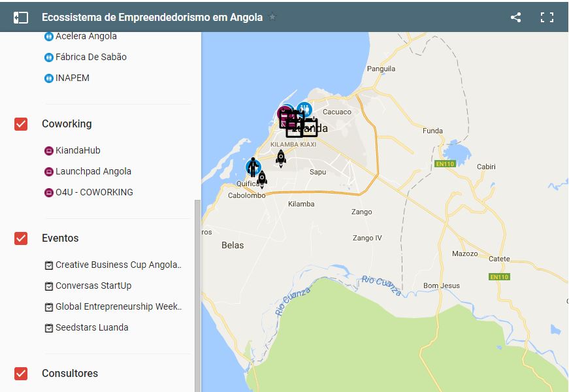Click the Cabolombo place label

click(x=247, y=195)
